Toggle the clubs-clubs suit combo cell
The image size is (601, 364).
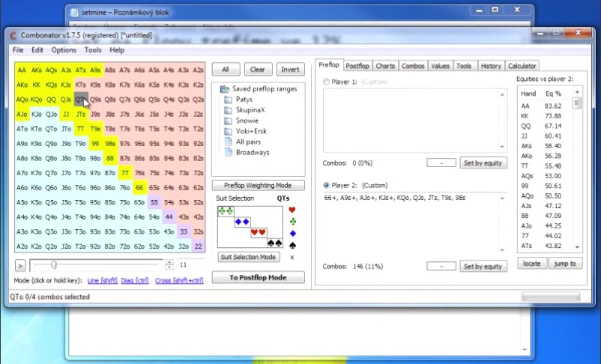coord(226,211)
